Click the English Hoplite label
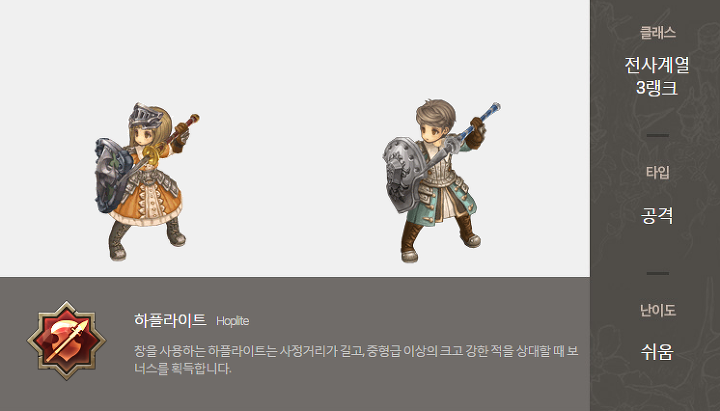 (x=232, y=321)
